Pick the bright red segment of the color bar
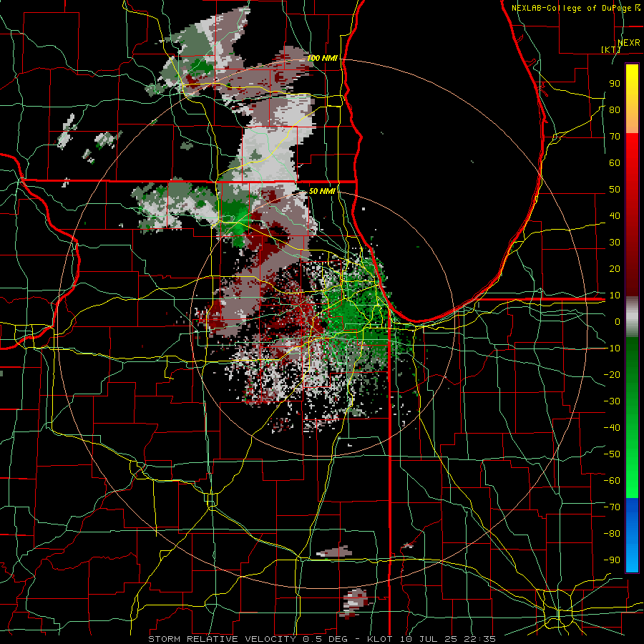The width and height of the screenshot is (644, 644). coord(632,156)
